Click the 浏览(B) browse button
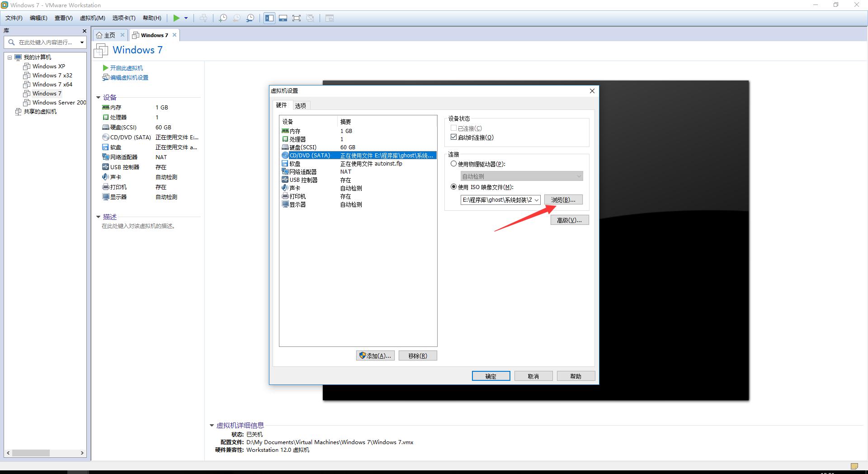Viewport: 868px width, 474px height. (563, 199)
